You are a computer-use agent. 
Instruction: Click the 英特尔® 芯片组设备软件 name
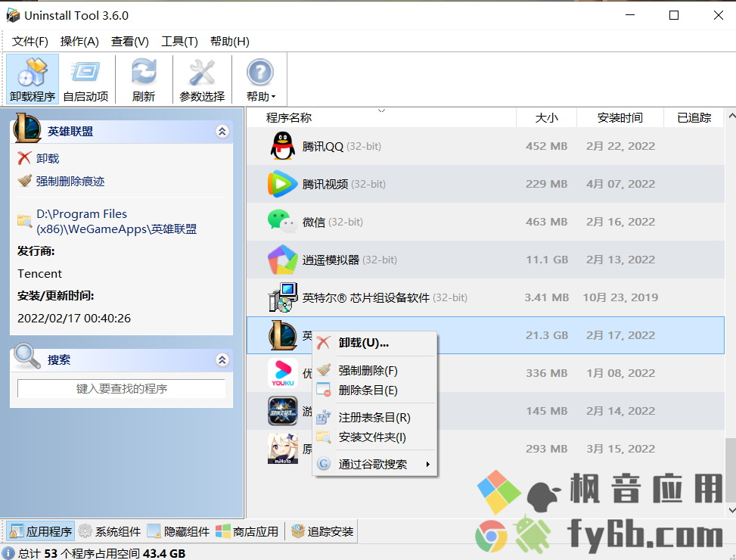tap(366, 297)
